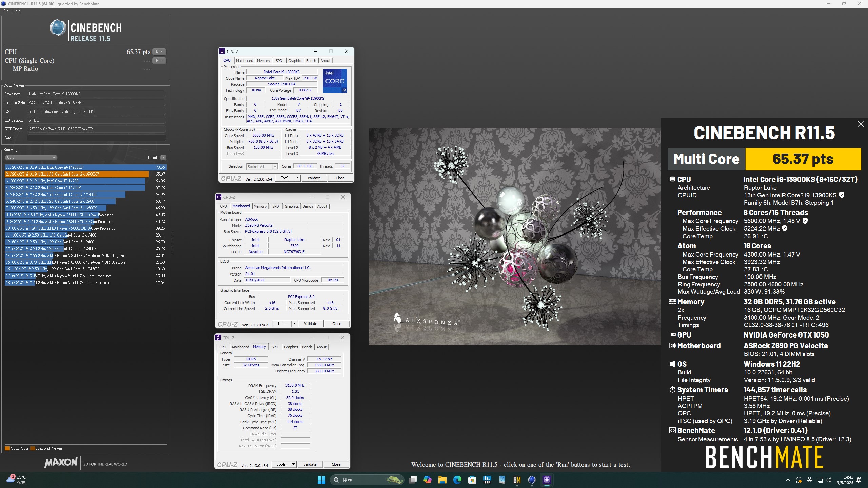The image size is (868, 488).
Task: Open Task View from the taskbar
Action: [x=413, y=480]
